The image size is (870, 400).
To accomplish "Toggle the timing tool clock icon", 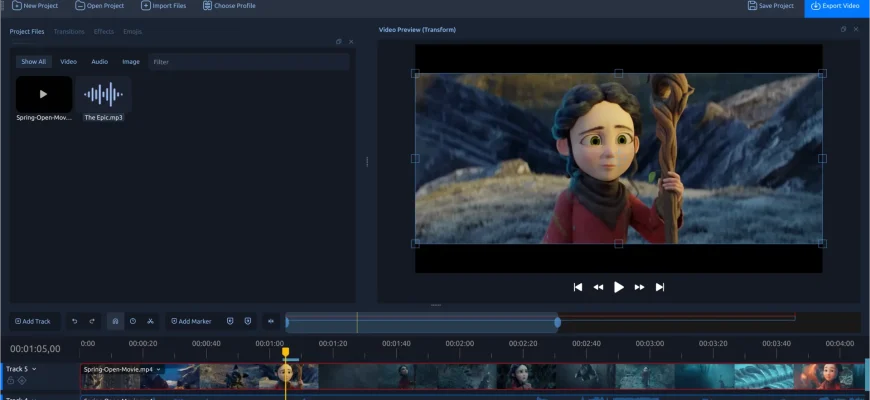I will click(133, 321).
